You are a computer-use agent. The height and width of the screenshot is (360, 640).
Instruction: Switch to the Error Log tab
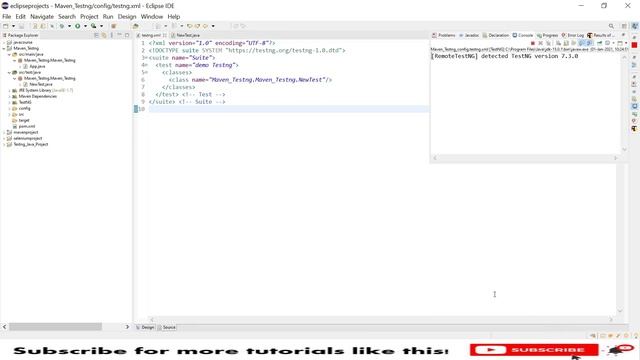[573, 36]
